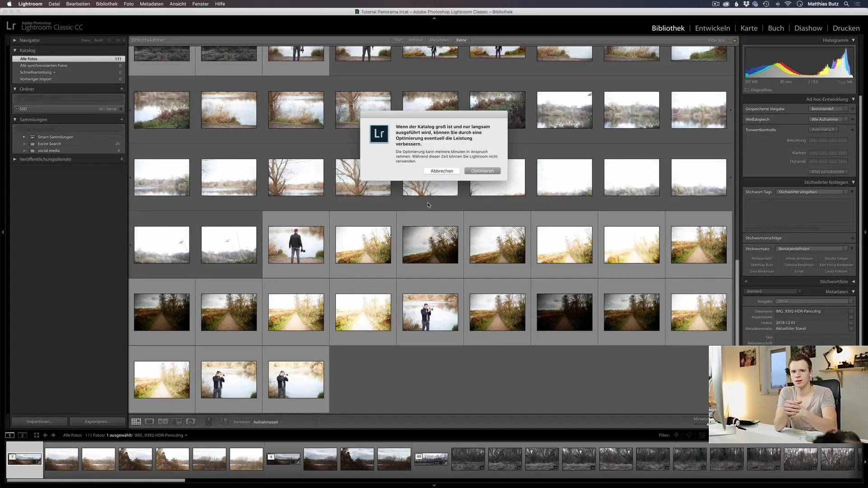This screenshot has height=488, width=868.
Task: Add publish service with Veröffentlichungsdienste plus icon
Action: [122, 159]
